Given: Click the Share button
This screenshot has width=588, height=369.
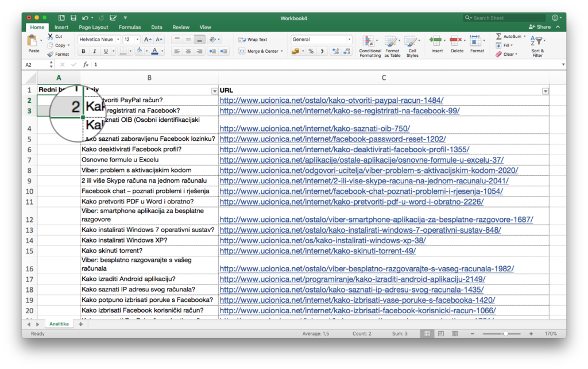Looking at the screenshot, I should 540,27.
